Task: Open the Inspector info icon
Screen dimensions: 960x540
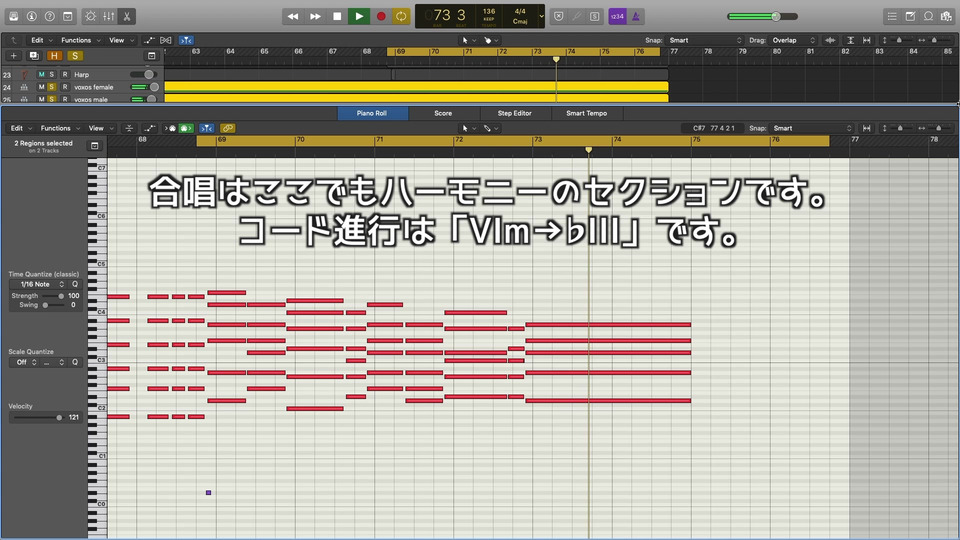Action: (32, 16)
